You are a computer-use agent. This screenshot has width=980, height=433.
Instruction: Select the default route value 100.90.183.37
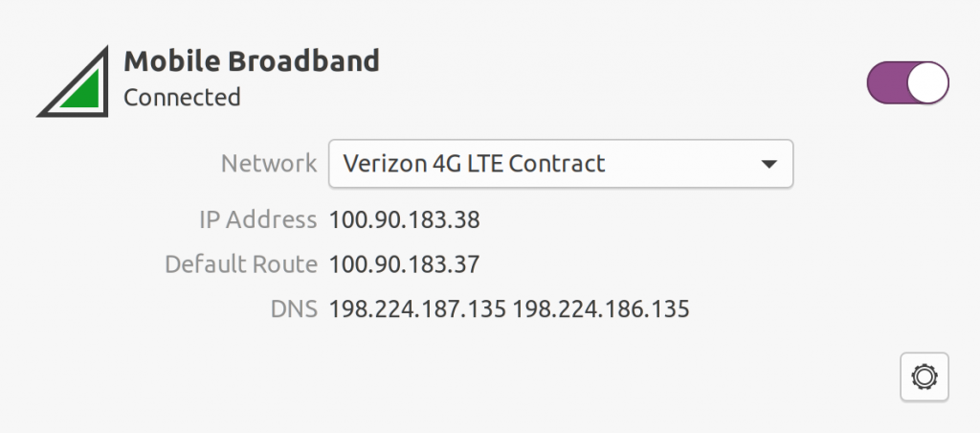click(x=404, y=264)
